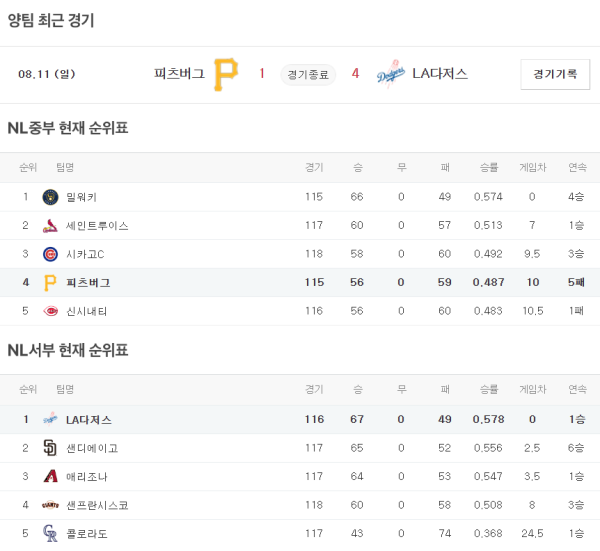Image resolution: width=600 pixels, height=551 pixels.
Task: Open the 밀워키 team link
Action: click(x=81, y=197)
